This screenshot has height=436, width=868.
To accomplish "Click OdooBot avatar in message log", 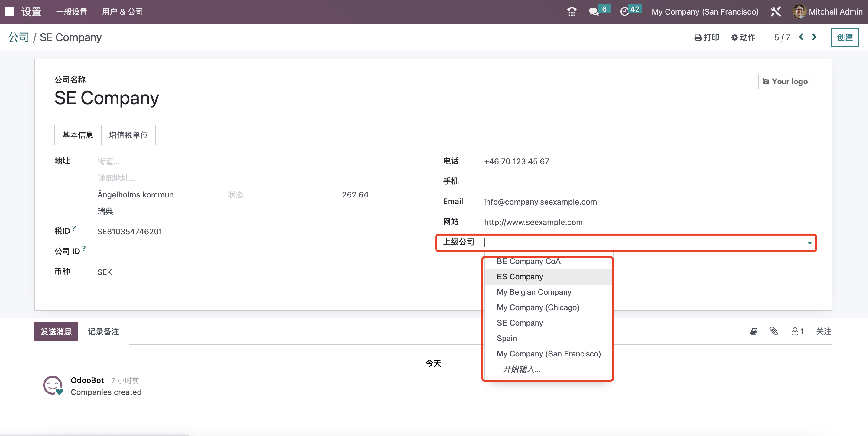I will tap(53, 386).
